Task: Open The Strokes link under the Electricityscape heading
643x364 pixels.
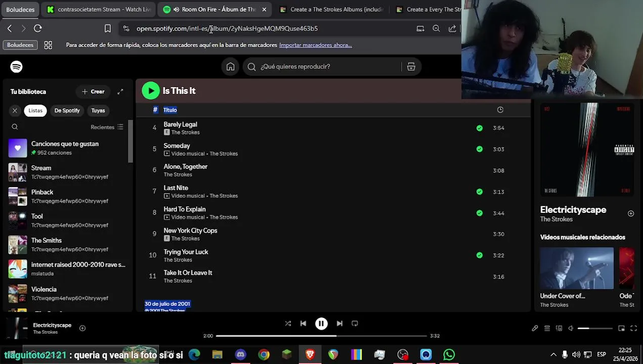Action: [x=556, y=219]
